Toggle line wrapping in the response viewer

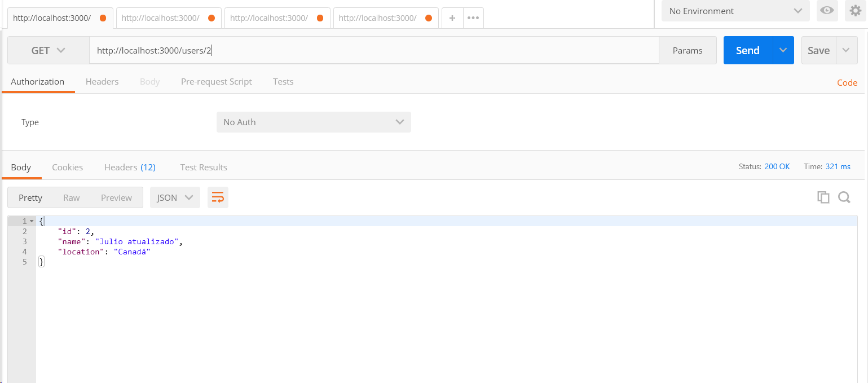pyautogui.click(x=218, y=197)
